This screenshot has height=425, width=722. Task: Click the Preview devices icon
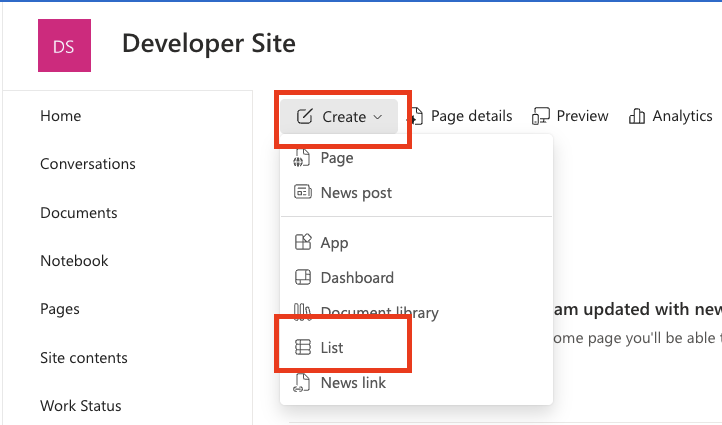click(x=541, y=116)
